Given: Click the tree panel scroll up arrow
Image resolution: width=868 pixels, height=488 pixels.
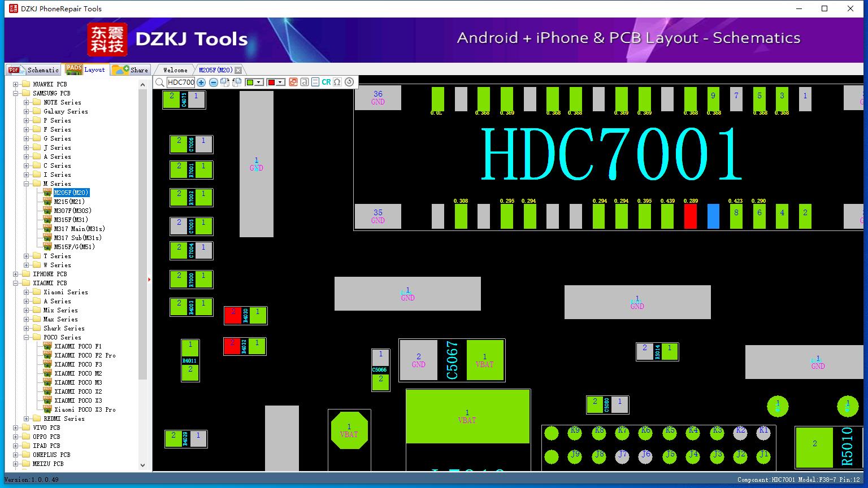Looking at the screenshot, I should [142, 85].
